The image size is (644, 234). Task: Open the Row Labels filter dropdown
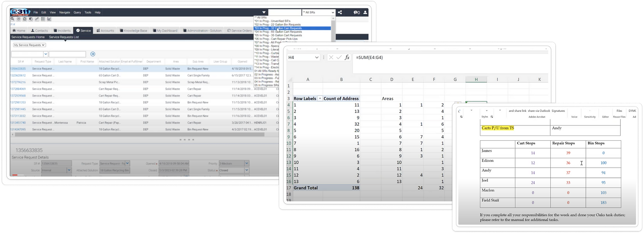(x=320, y=99)
